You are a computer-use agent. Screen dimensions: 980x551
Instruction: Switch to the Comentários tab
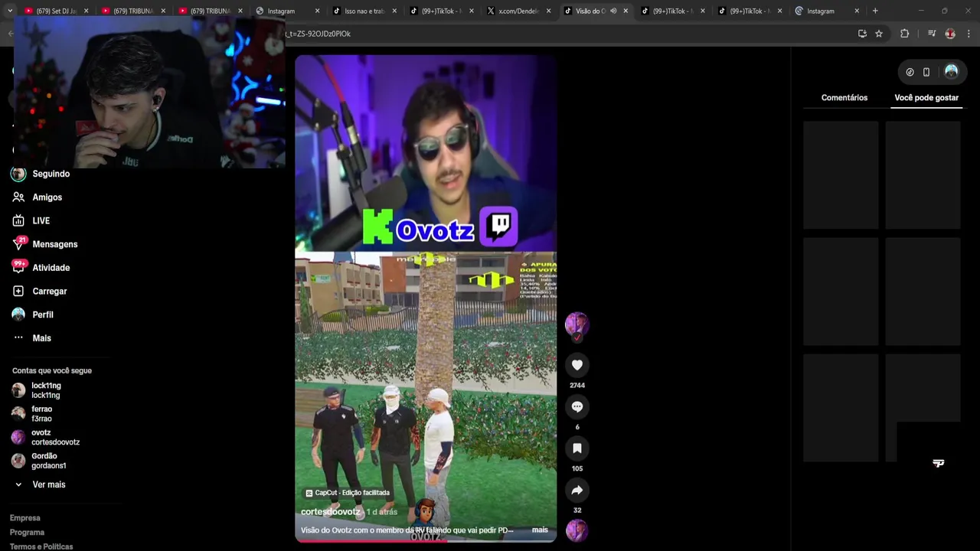tap(844, 98)
